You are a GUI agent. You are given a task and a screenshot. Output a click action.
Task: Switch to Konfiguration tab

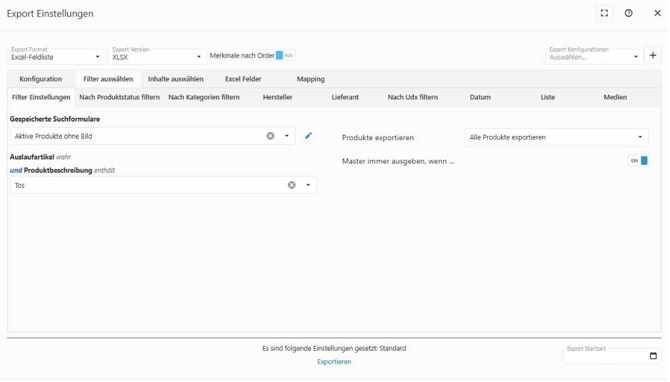[x=41, y=79]
